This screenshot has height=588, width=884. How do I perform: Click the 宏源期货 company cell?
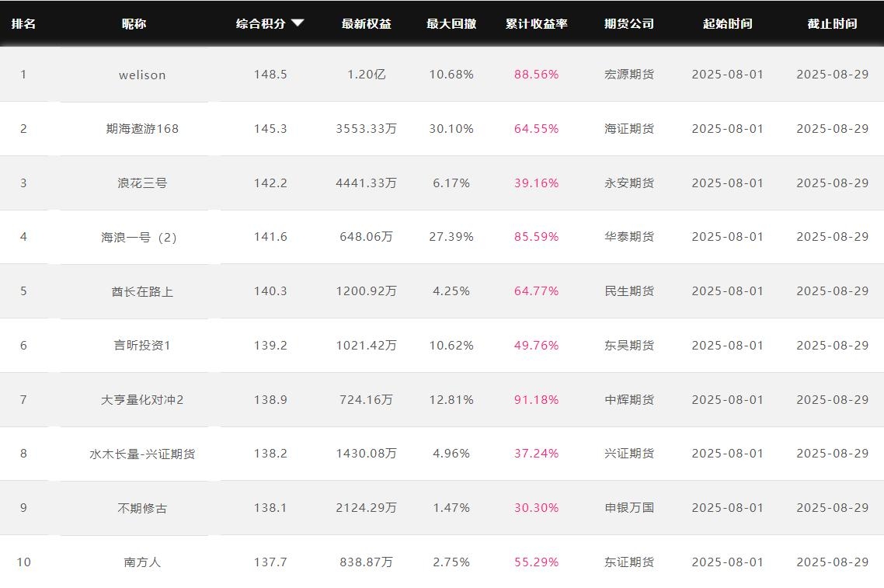629,75
